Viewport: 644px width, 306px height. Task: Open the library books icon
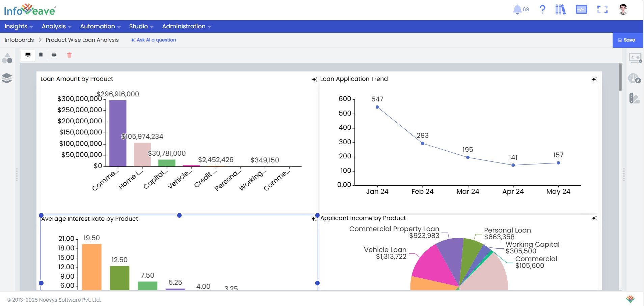[x=560, y=9]
